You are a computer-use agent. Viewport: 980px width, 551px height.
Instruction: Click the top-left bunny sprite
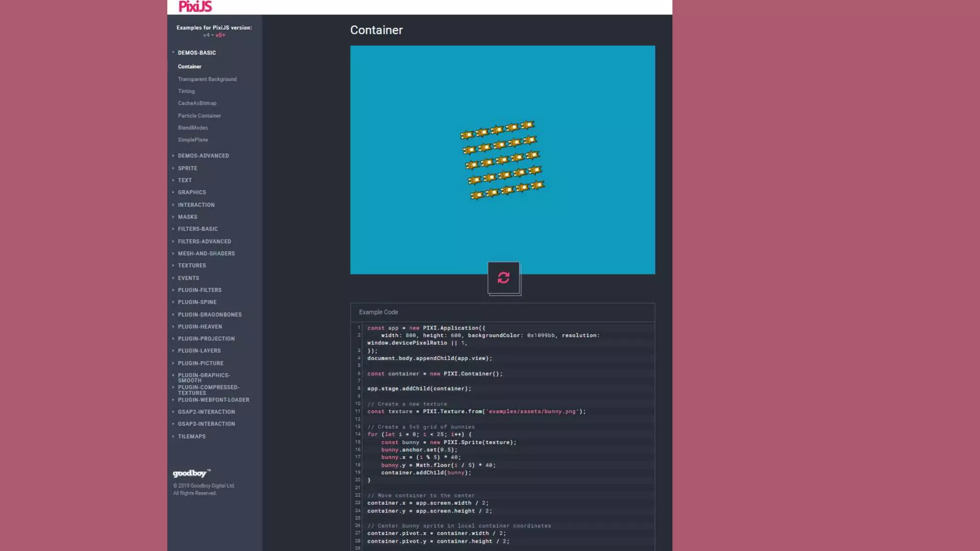coord(467,135)
